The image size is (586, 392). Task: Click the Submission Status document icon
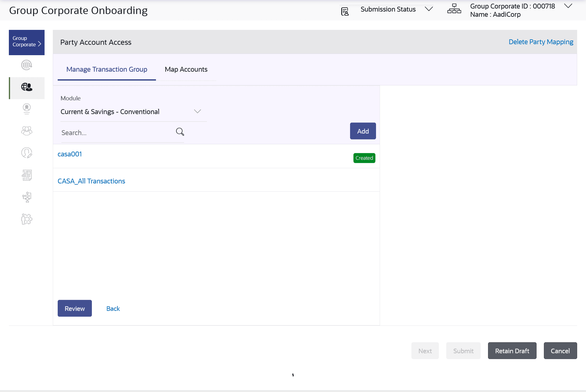(345, 12)
